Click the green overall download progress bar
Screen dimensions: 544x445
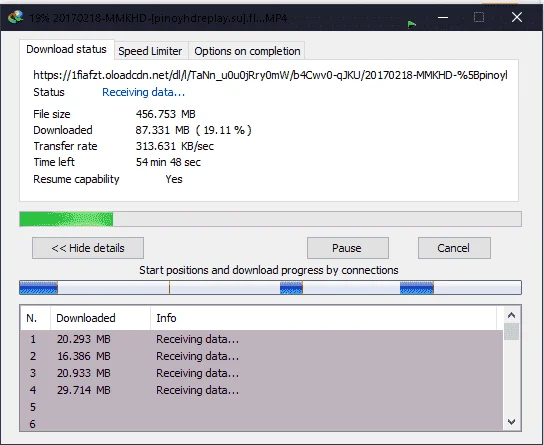(x=270, y=219)
